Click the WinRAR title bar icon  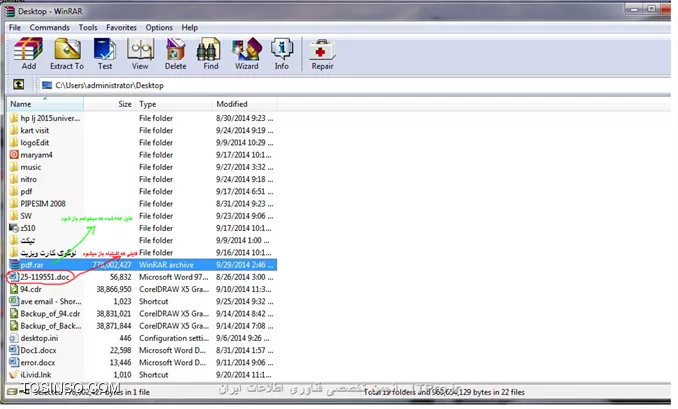10,11
